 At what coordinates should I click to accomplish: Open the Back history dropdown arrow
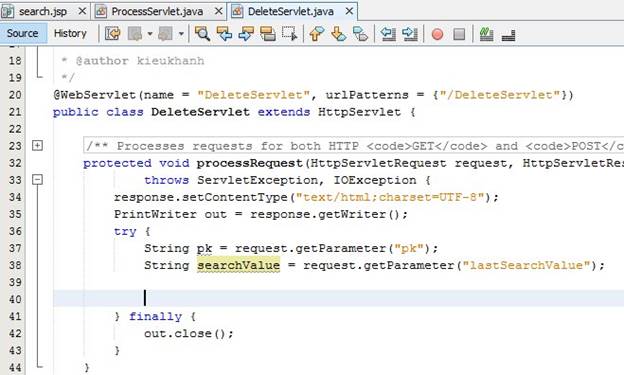(150, 34)
